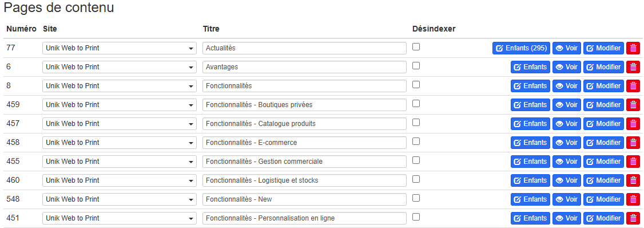Tick Désindexer checkbox for Actualités
644x228 pixels.
click(x=416, y=47)
